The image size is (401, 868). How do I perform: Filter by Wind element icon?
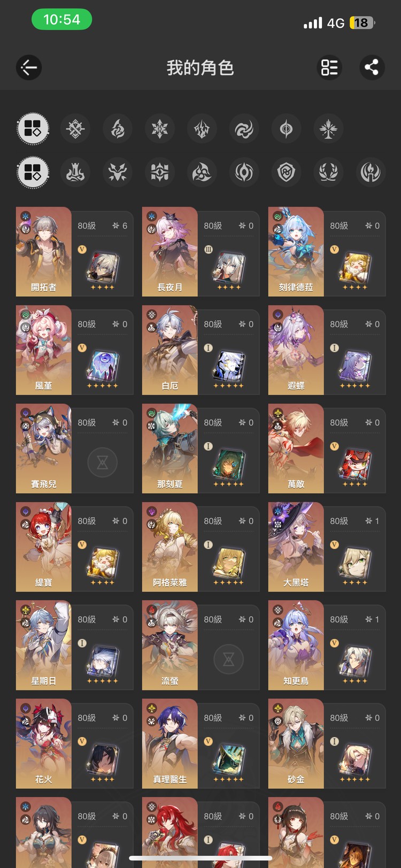click(244, 129)
